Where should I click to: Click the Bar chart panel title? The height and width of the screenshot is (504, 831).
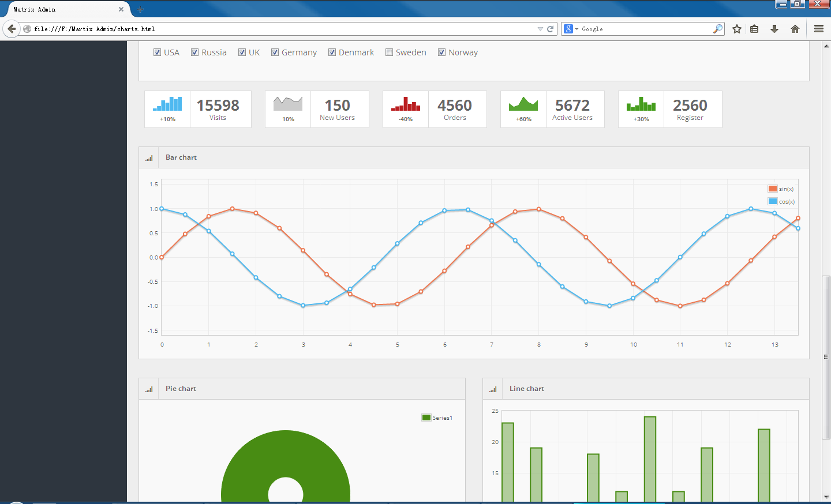click(x=181, y=157)
